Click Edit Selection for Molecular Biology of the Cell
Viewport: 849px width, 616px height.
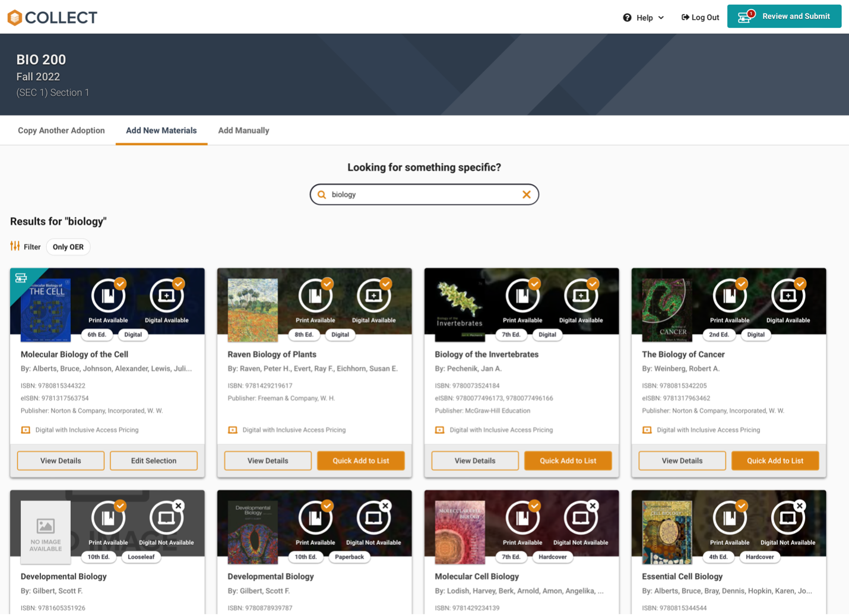(x=153, y=461)
